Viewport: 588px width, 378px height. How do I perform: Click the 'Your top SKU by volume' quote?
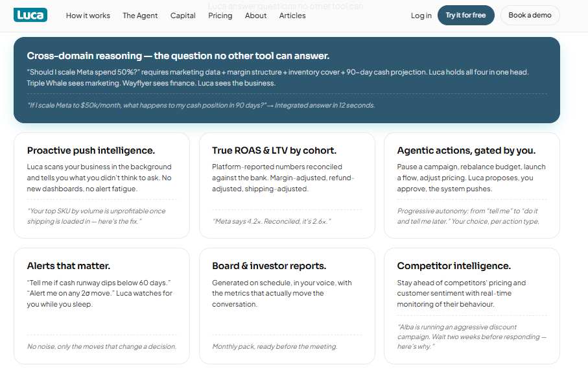tap(96, 216)
